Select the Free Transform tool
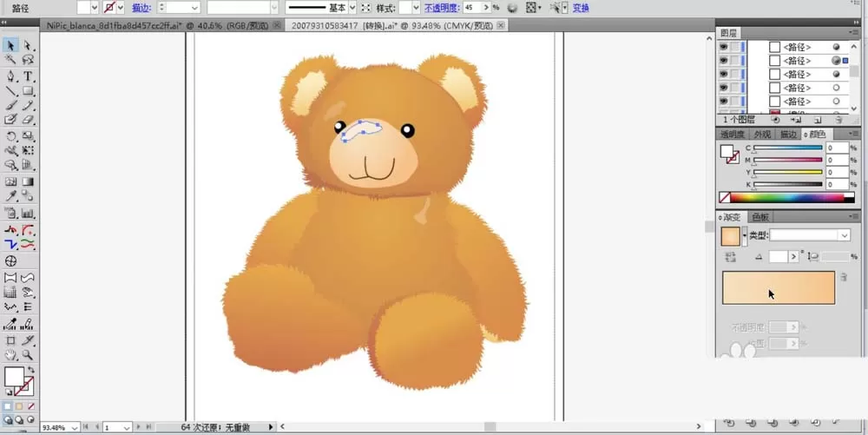Viewport: 868px width, 435px height. [28, 150]
